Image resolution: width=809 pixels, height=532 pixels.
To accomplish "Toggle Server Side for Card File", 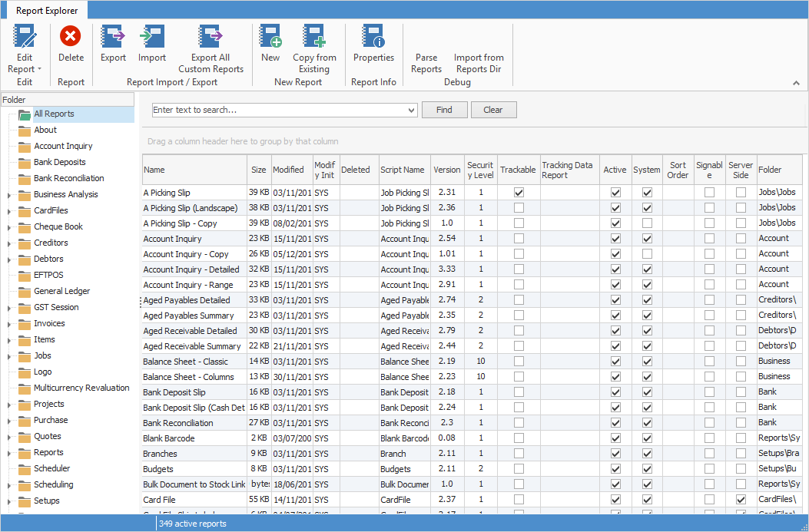I will pos(740,499).
